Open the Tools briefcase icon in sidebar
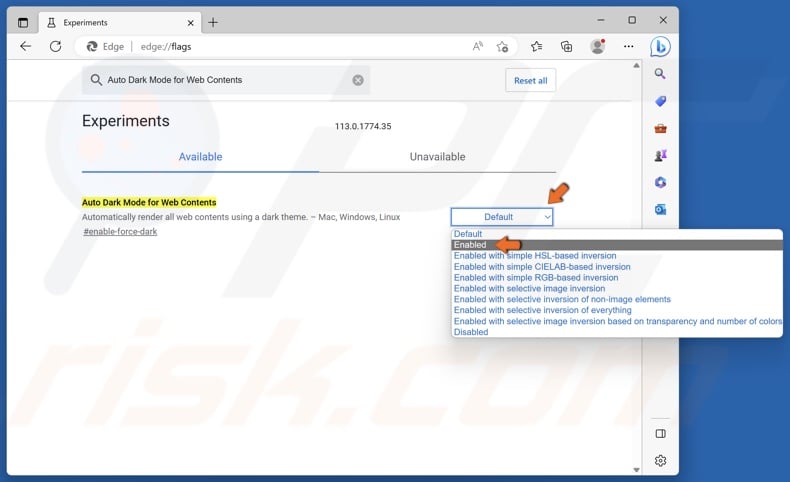790x482 pixels. 661,128
